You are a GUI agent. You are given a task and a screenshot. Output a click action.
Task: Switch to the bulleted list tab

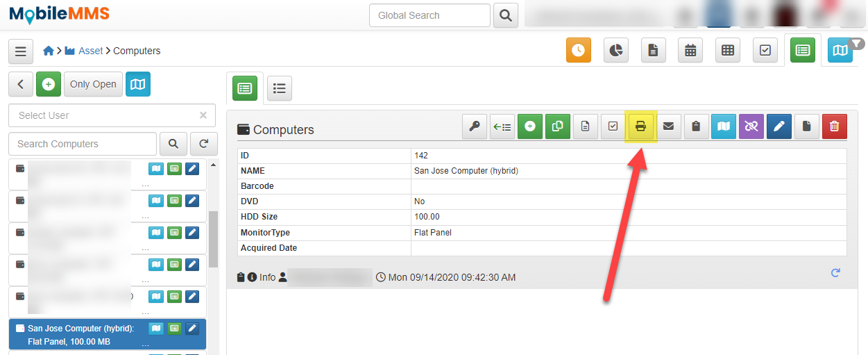280,88
